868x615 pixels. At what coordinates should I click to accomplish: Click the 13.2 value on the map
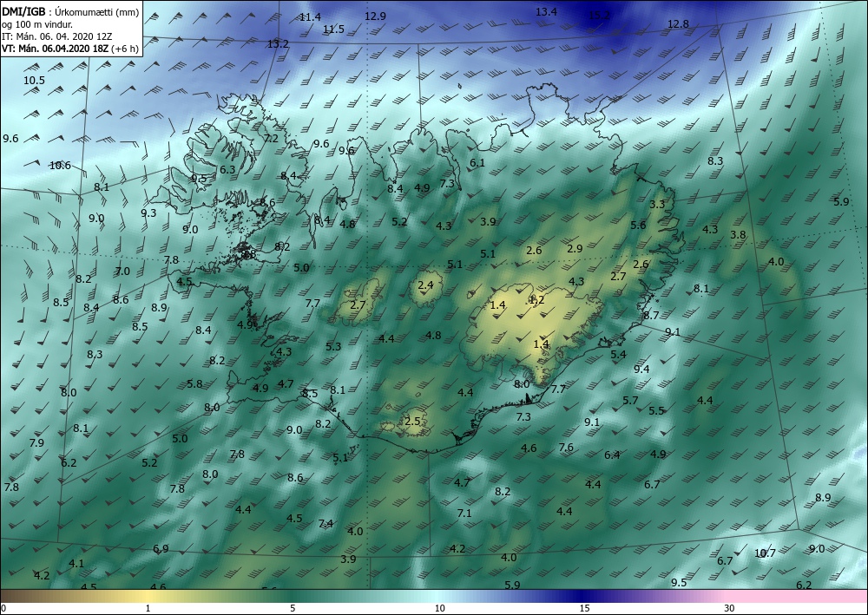coord(278,43)
